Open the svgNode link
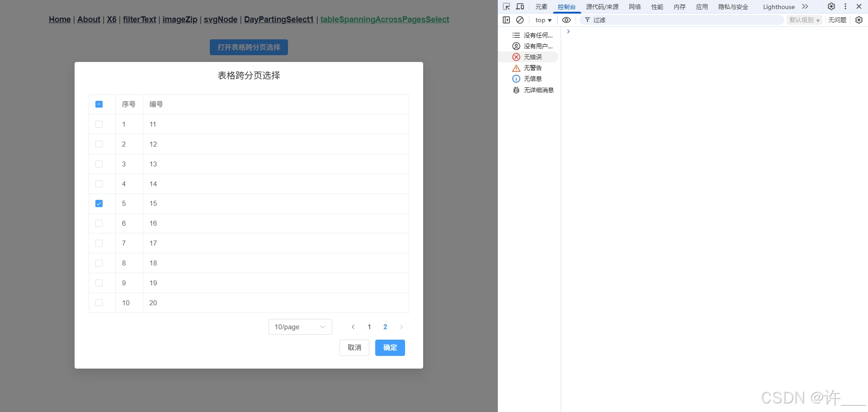Viewport: 868px width, 412px height. tap(221, 19)
